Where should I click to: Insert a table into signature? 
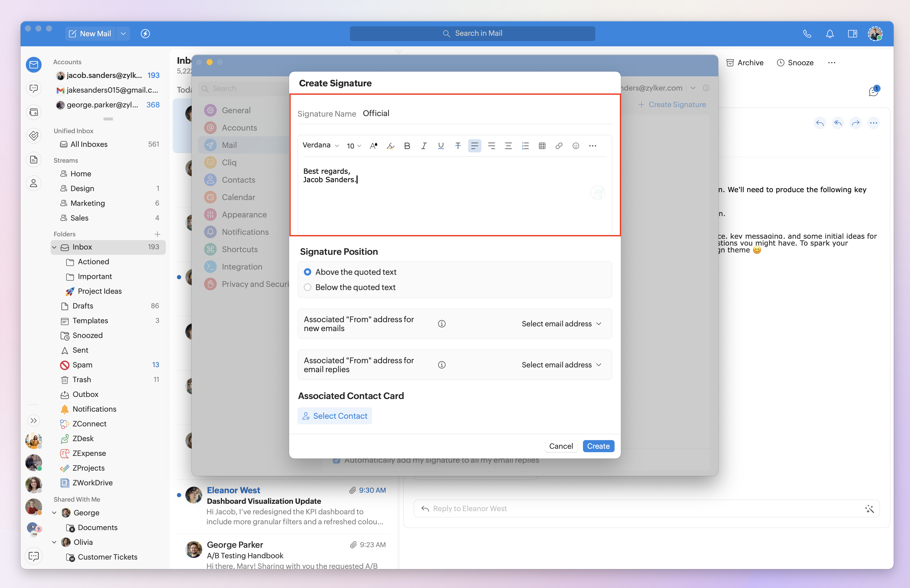click(x=542, y=146)
